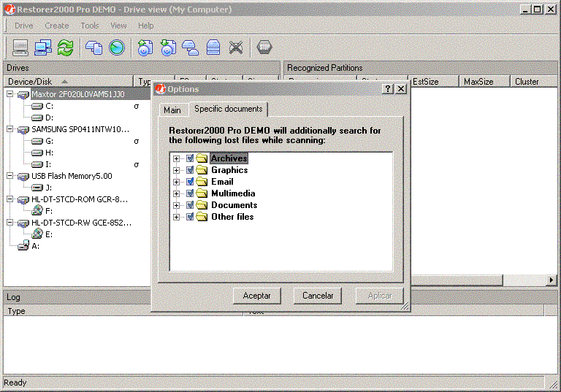
Task: Select the I: partition icon
Action: pos(37,164)
